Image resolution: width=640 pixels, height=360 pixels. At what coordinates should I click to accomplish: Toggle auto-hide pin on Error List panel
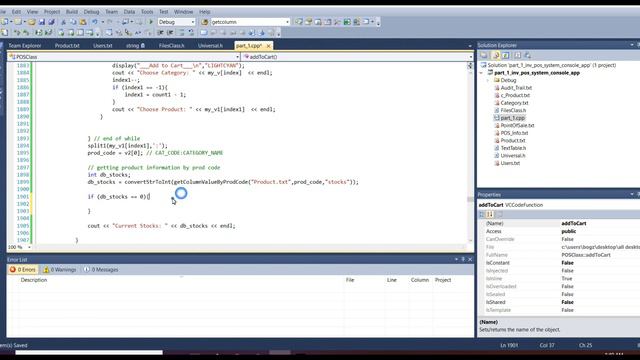[463, 260]
